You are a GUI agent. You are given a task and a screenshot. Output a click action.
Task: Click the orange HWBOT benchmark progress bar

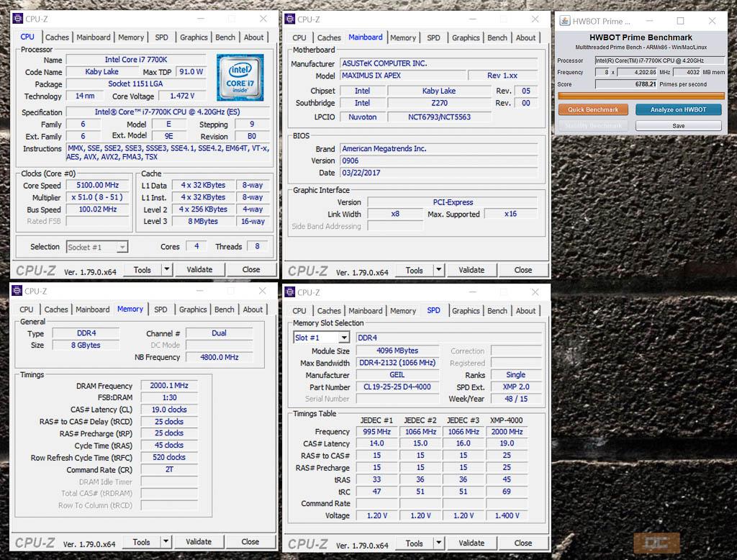(641, 96)
